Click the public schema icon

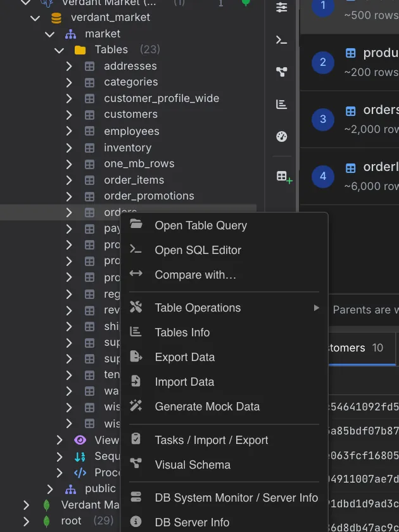[70, 489]
